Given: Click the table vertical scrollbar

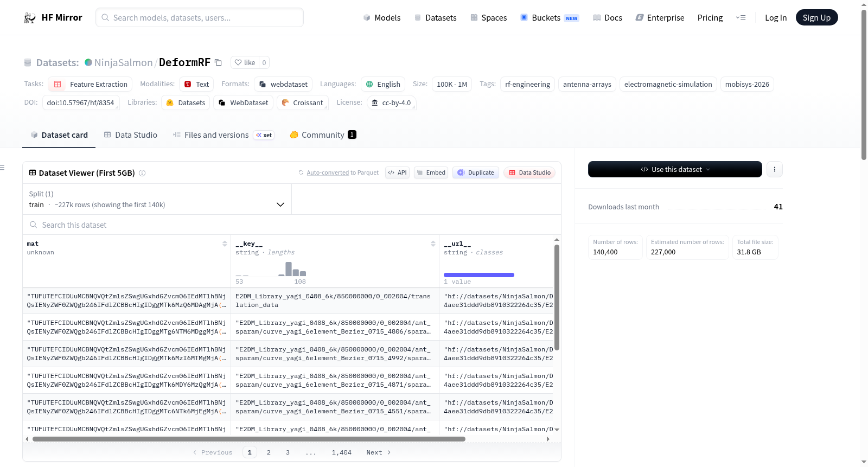Looking at the screenshot, I should tap(557, 297).
